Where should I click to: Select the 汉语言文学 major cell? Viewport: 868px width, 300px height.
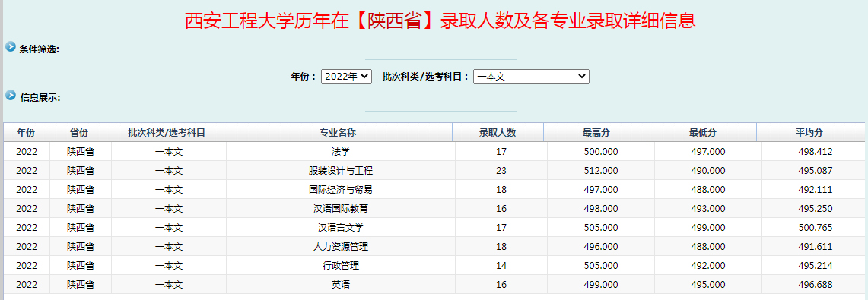(x=341, y=228)
